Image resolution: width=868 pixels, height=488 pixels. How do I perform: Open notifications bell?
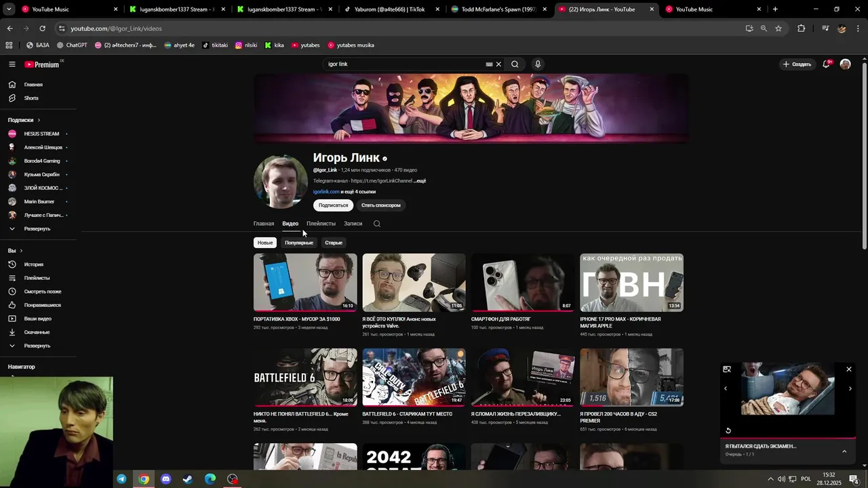(827, 64)
